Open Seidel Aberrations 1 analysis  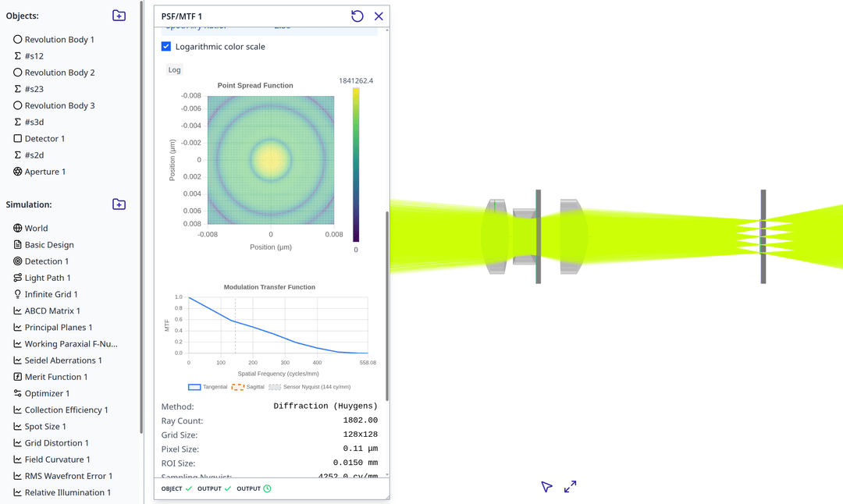click(x=62, y=360)
